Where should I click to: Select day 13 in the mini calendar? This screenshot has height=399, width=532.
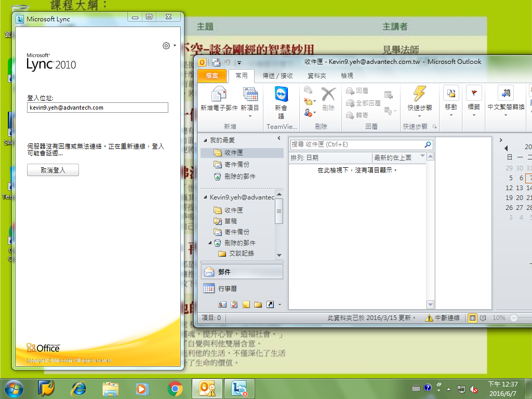[520, 188]
